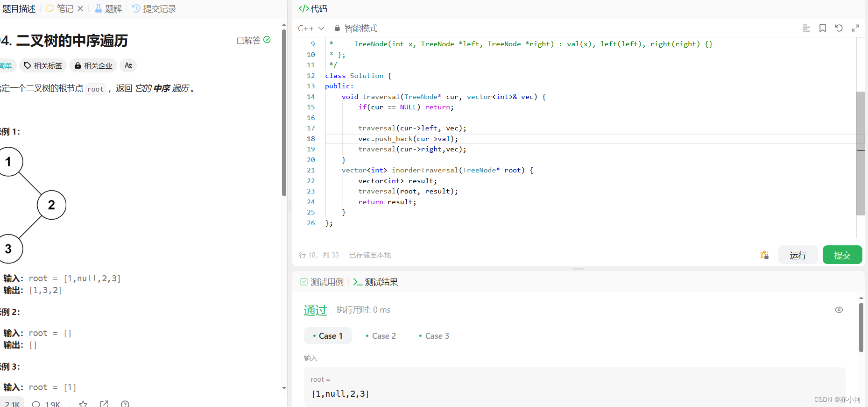Switch to the 测试结果 tab

[x=376, y=282]
